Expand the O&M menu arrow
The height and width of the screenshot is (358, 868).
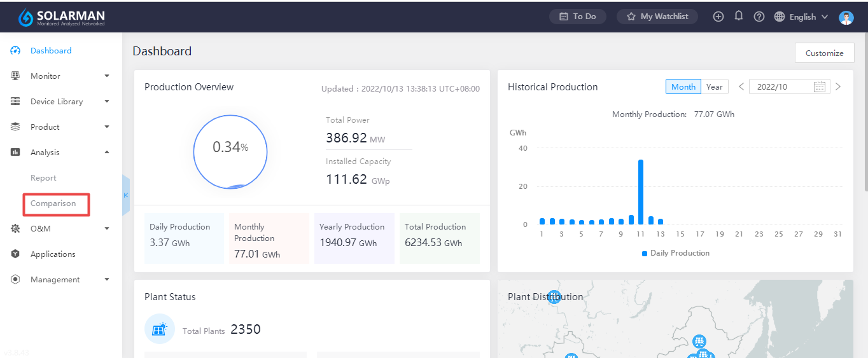[107, 228]
